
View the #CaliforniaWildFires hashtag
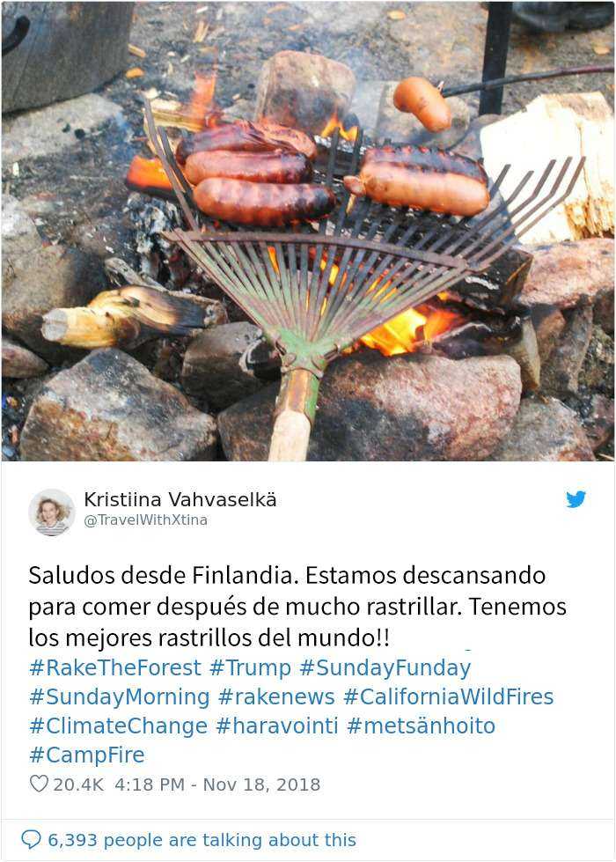[449, 696]
